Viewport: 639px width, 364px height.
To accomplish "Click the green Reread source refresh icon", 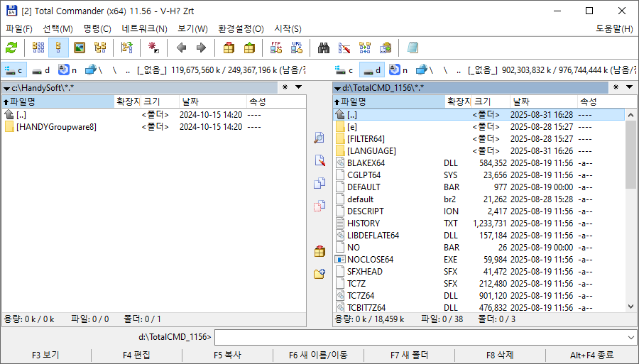I will tap(11, 48).
